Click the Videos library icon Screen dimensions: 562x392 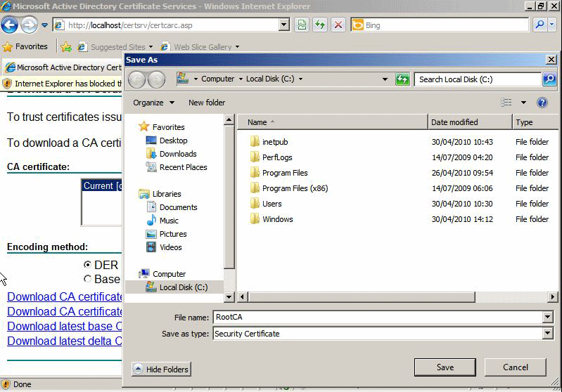pyautogui.click(x=151, y=247)
